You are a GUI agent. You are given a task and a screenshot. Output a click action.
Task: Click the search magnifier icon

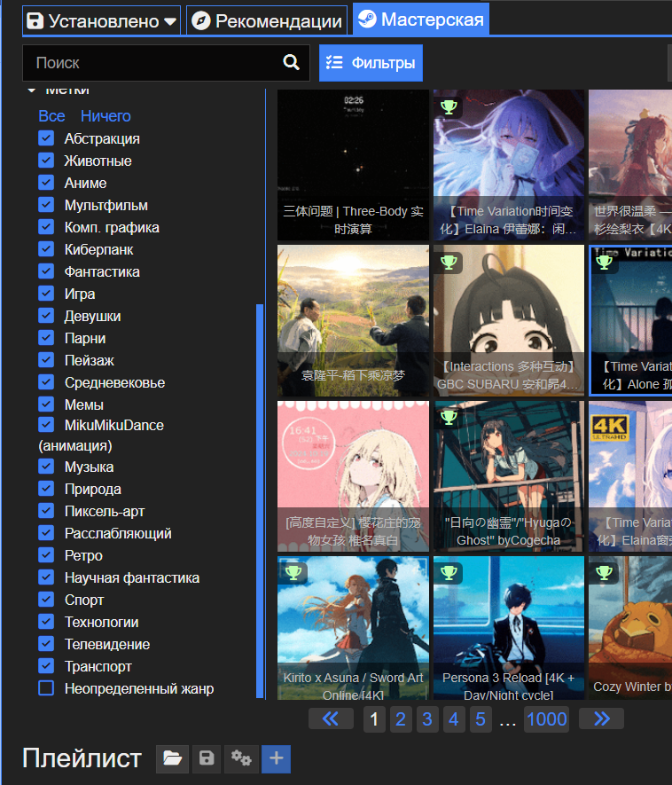click(291, 63)
